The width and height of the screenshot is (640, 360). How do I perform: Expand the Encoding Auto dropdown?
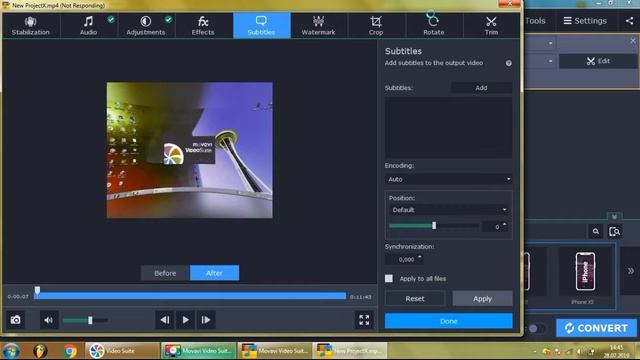click(x=448, y=179)
